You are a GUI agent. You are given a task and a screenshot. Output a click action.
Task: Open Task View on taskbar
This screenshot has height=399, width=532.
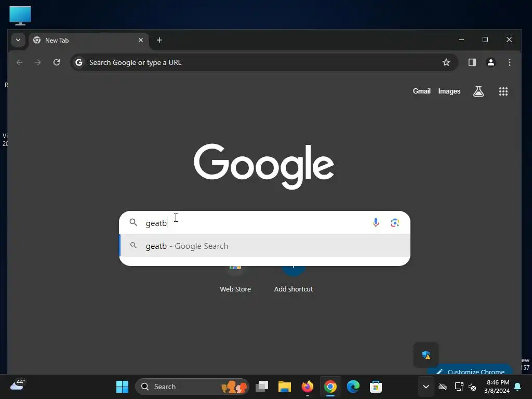pyautogui.click(x=262, y=387)
